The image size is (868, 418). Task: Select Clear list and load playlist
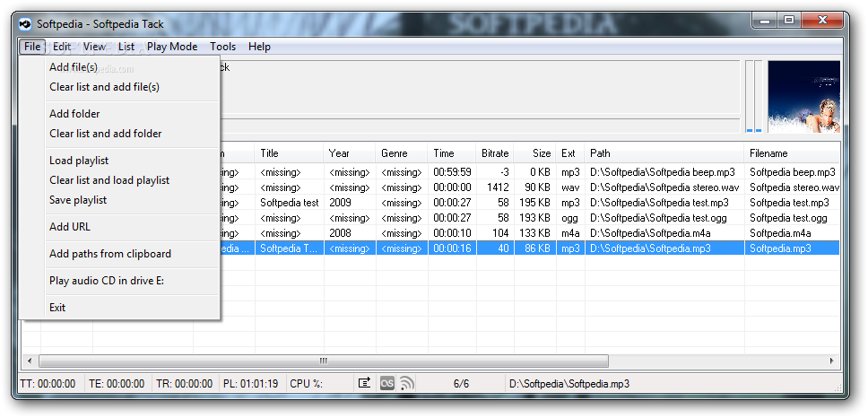point(120,180)
